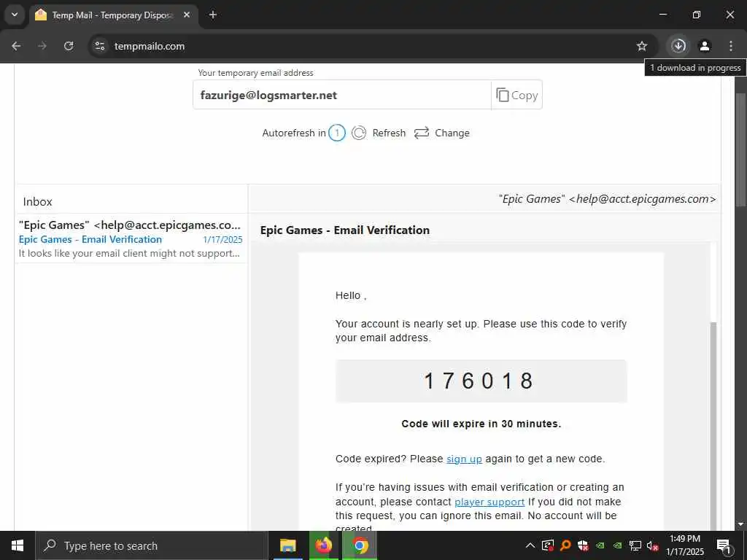
Task: Open Chrome profile menu
Action: tap(705, 46)
